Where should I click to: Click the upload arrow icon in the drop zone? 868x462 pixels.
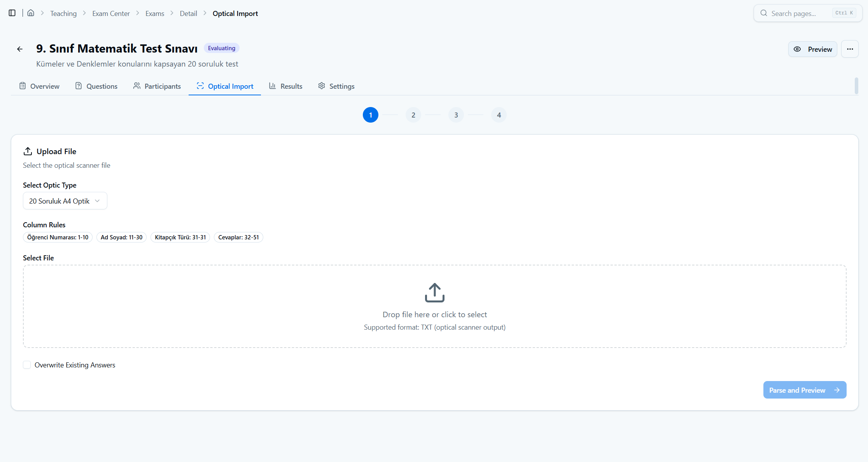tap(434, 293)
